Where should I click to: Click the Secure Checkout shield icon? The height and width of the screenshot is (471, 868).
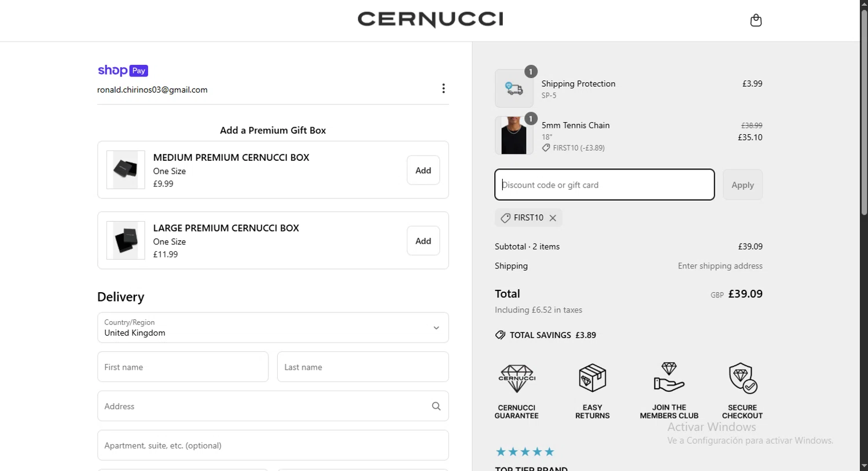743,378
